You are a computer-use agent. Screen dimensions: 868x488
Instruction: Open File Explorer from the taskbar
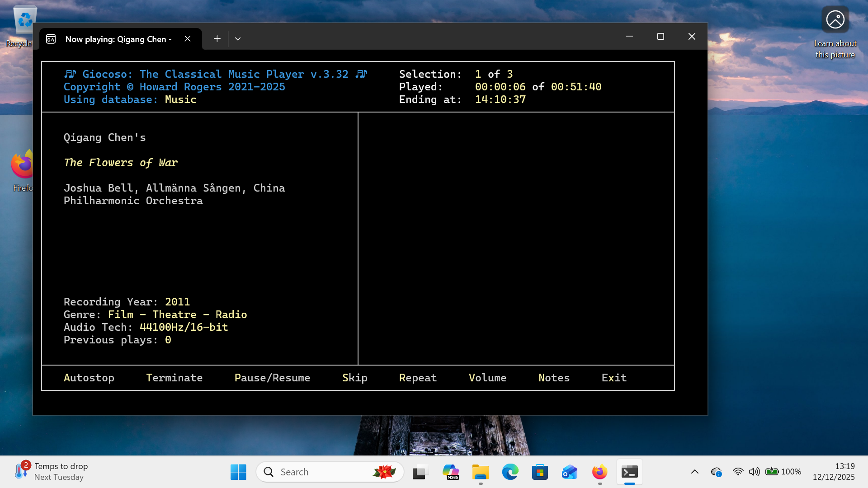point(480,472)
